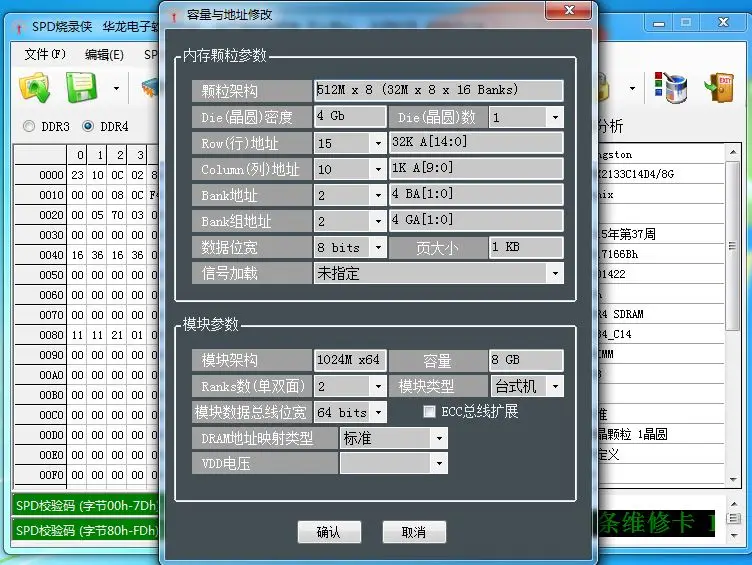752x565 pixels.
Task: Expand the Die(晶圆)数 dropdown
Action: (555, 117)
